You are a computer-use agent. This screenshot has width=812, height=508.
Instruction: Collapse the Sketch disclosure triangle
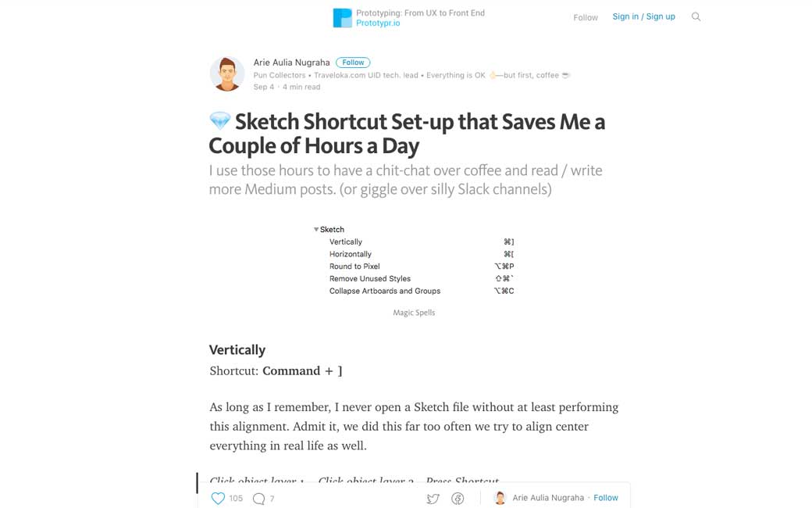[316, 230]
